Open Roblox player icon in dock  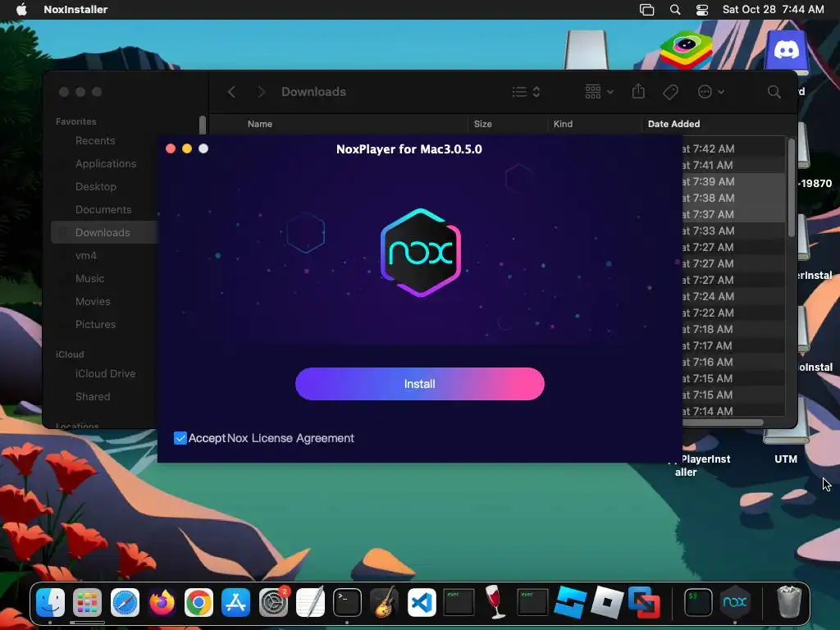click(607, 602)
